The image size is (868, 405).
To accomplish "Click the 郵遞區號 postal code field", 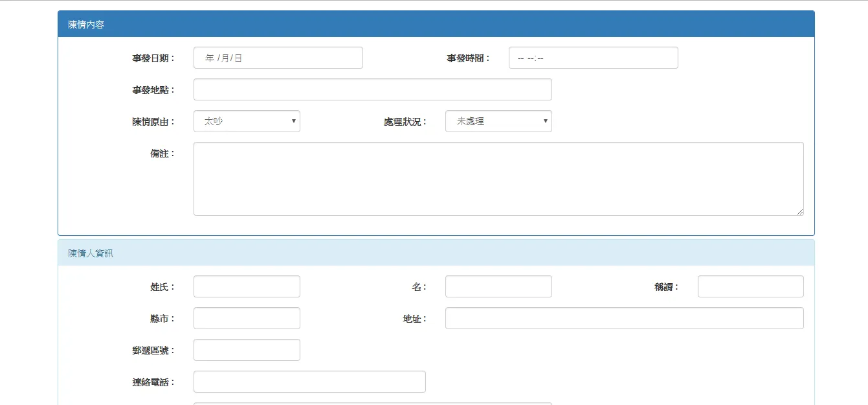I will click(x=247, y=349).
